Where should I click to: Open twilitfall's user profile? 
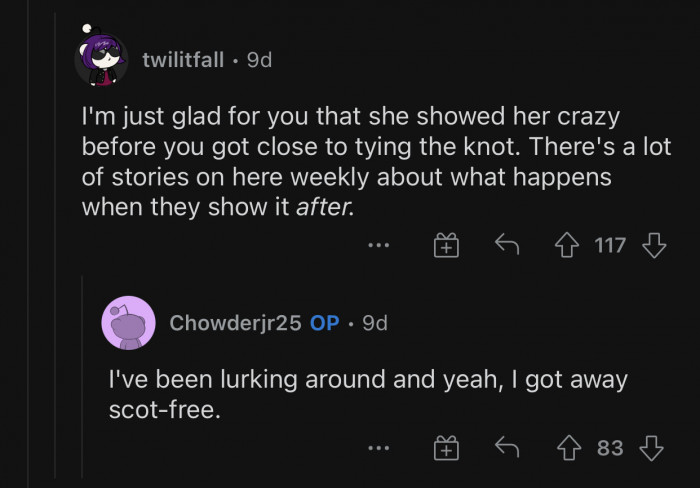[185, 60]
